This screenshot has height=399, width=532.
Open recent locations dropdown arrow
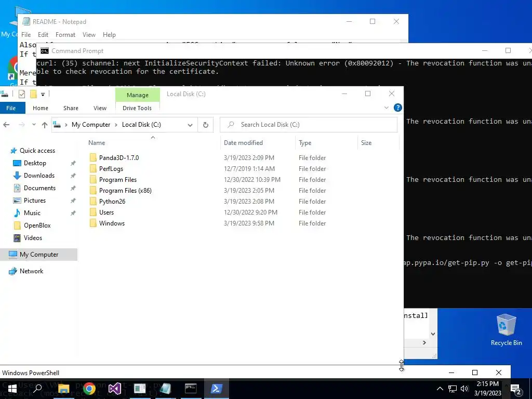point(34,125)
